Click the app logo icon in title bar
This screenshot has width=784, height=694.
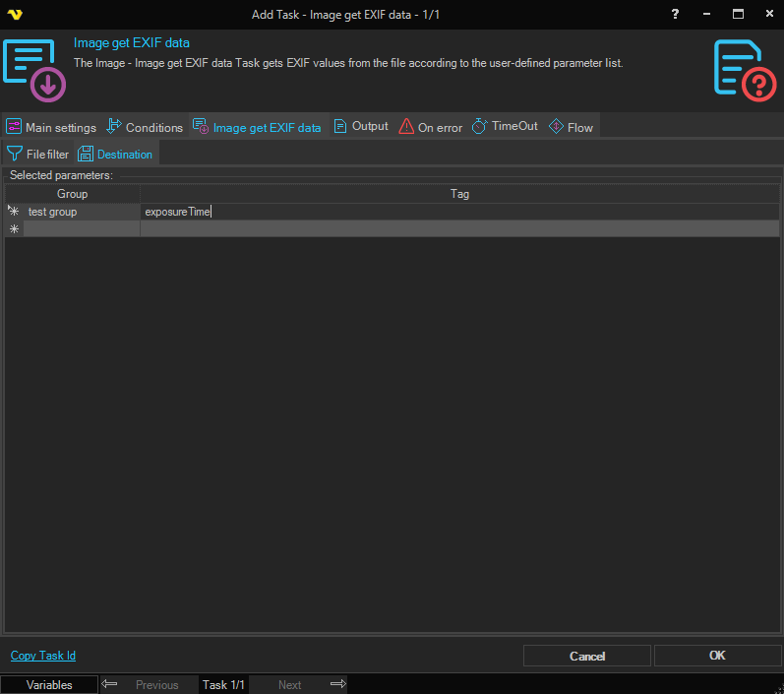click(15, 15)
